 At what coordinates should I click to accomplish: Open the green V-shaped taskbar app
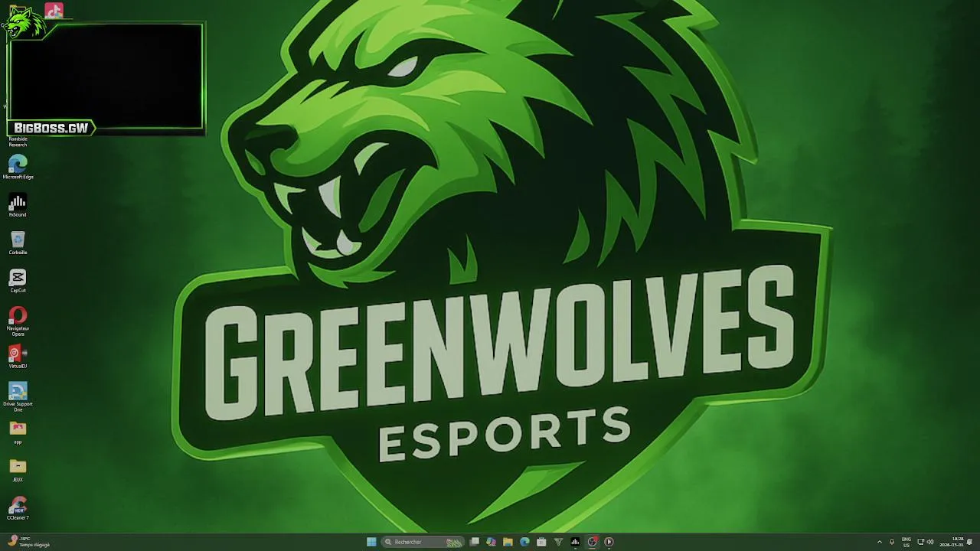[x=558, y=542]
